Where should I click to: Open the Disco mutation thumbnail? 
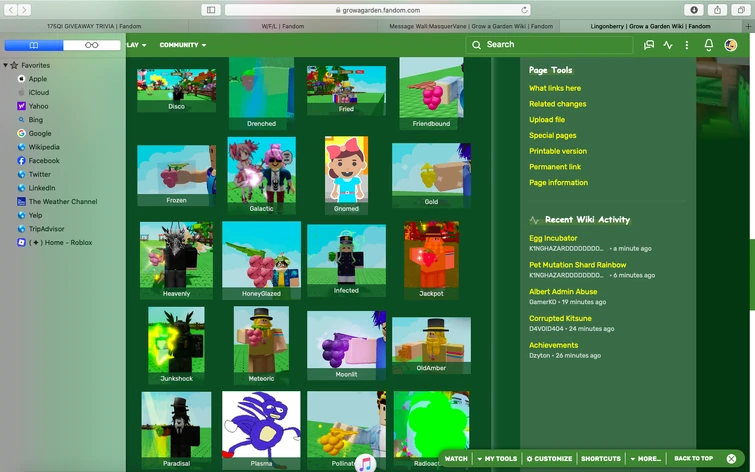click(176, 90)
